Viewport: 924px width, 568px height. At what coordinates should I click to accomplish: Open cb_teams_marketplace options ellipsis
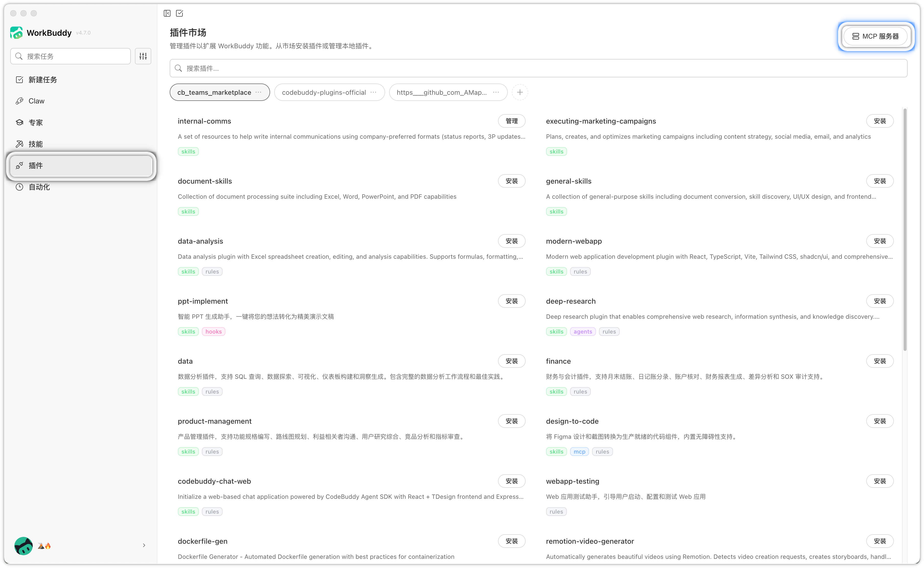point(259,92)
